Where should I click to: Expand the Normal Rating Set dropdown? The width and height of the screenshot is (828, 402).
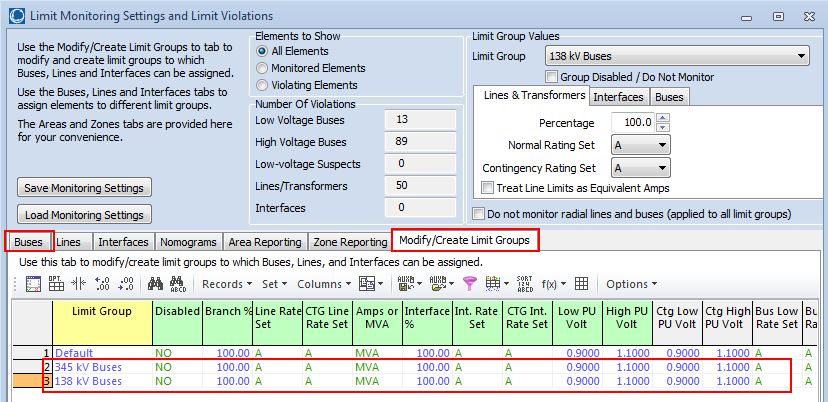coord(641,145)
